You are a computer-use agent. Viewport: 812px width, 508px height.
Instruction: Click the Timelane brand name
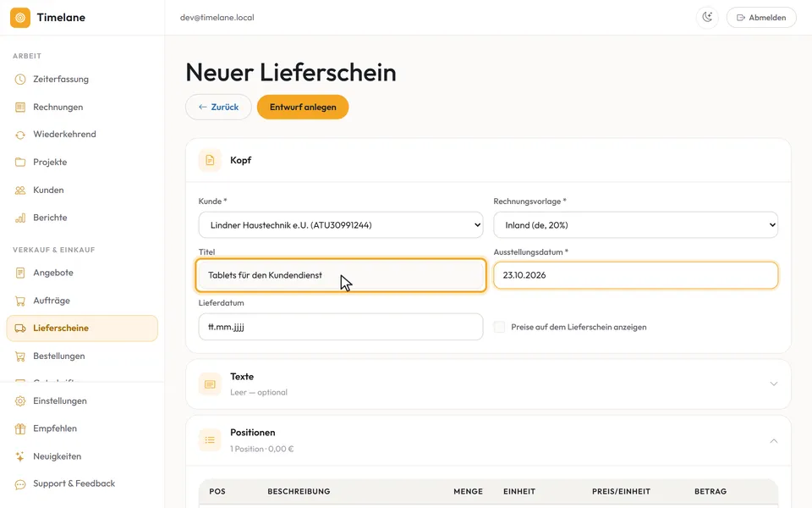point(61,18)
